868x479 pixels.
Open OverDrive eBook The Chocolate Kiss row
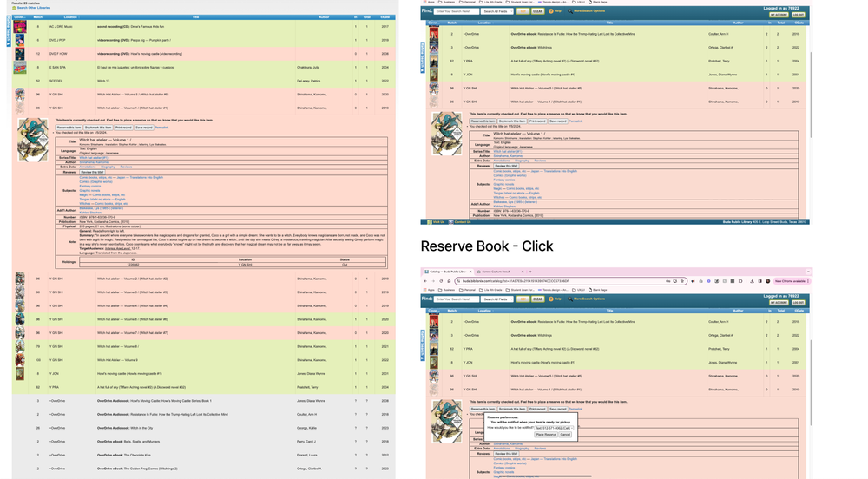(x=204, y=456)
